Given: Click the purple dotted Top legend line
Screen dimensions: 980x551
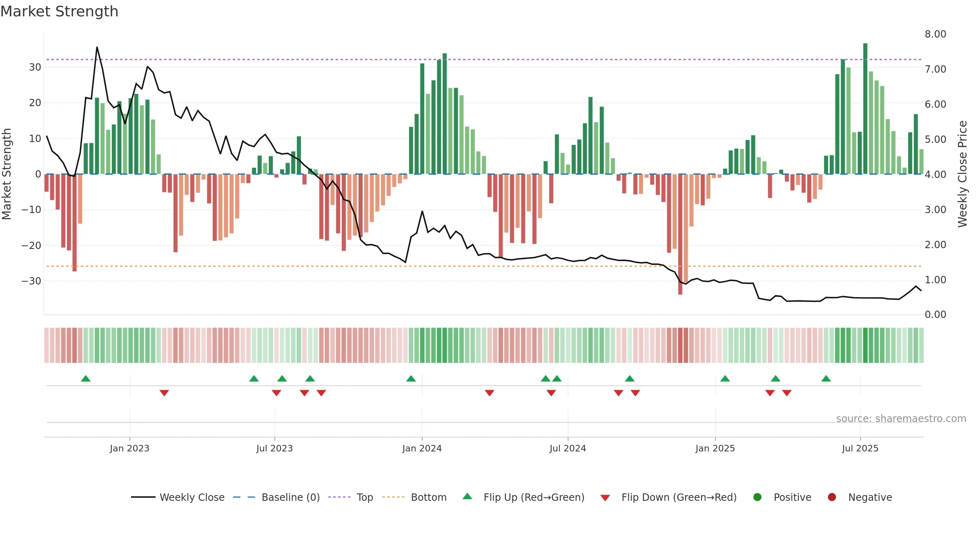Looking at the screenshot, I should 339,497.
